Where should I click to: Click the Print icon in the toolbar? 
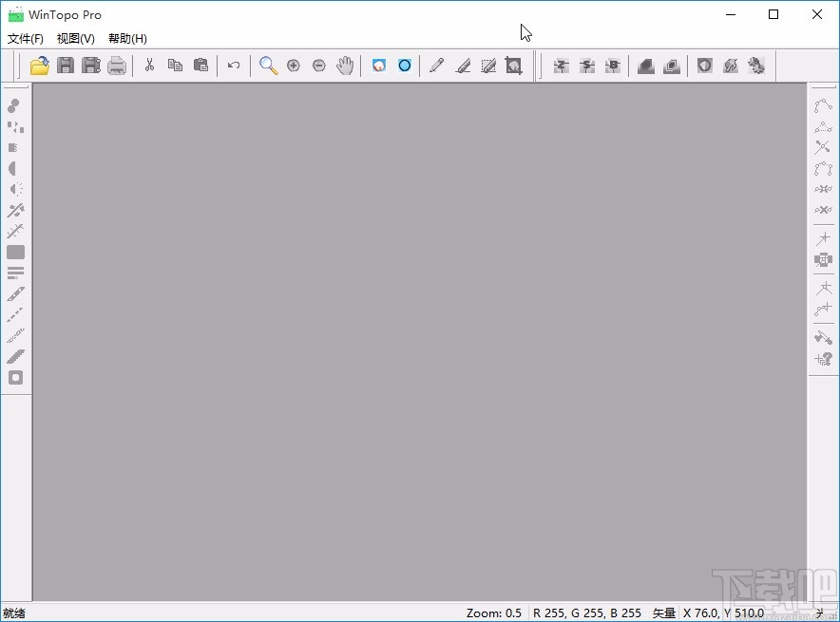pyautogui.click(x=117, y=66)
